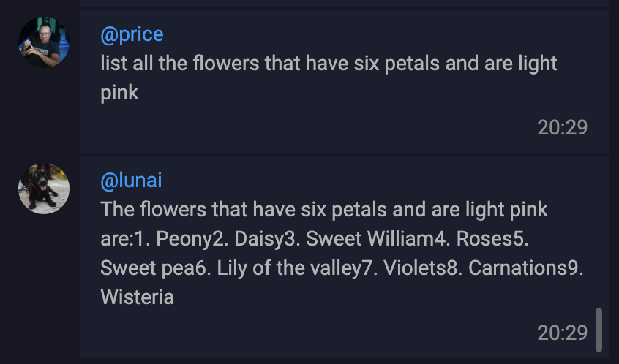Click the 20:29 timestamp on lunai's reply

[x=562, y=333]
